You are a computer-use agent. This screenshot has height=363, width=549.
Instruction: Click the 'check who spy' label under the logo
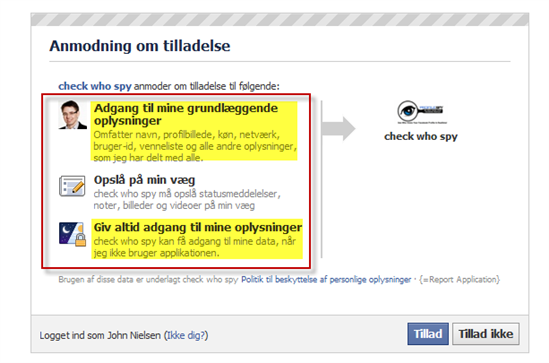tap(421, 136)
